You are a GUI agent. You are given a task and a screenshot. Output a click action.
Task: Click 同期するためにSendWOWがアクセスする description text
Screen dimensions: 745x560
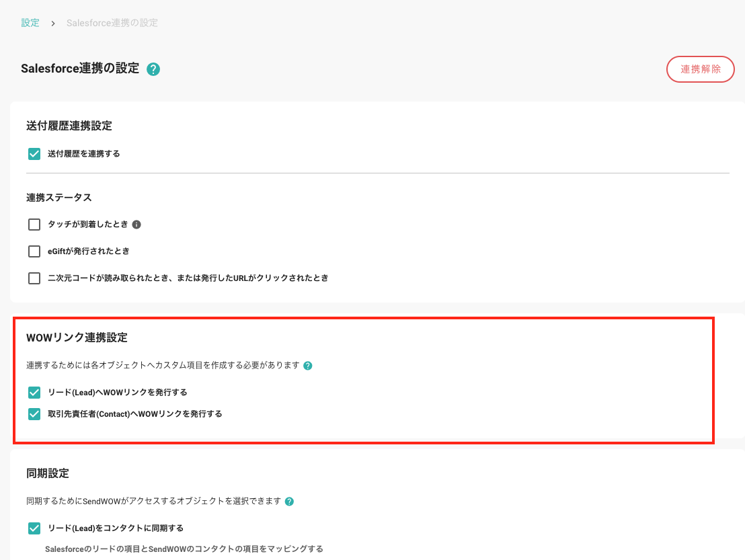coord(154,501)
